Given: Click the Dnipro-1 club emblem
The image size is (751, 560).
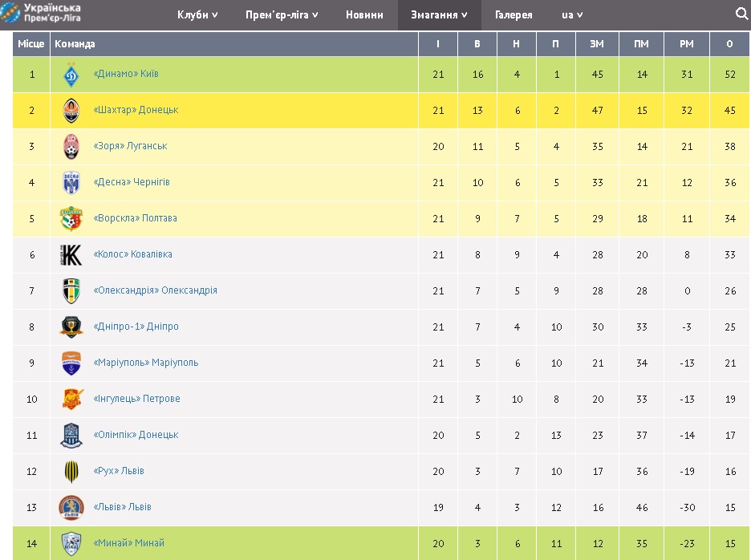Looking at the screenshot, I should click(71, 327).
